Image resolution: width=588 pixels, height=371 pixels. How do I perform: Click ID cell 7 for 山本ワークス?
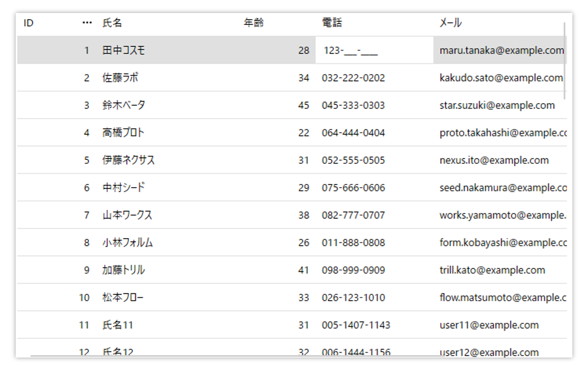[x=87, y=215]
